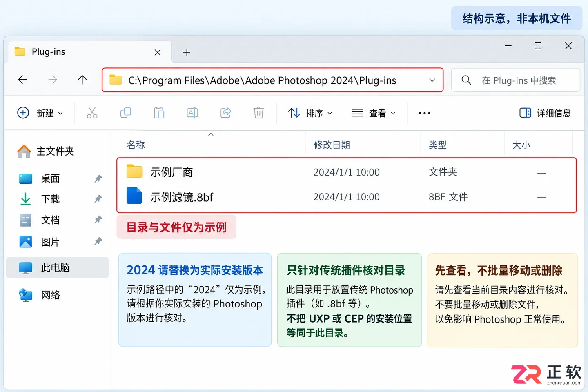Add a new tab with plus button
Image resolution: width=588 pixels, height=392 pixels.
[x=187, y=53]
